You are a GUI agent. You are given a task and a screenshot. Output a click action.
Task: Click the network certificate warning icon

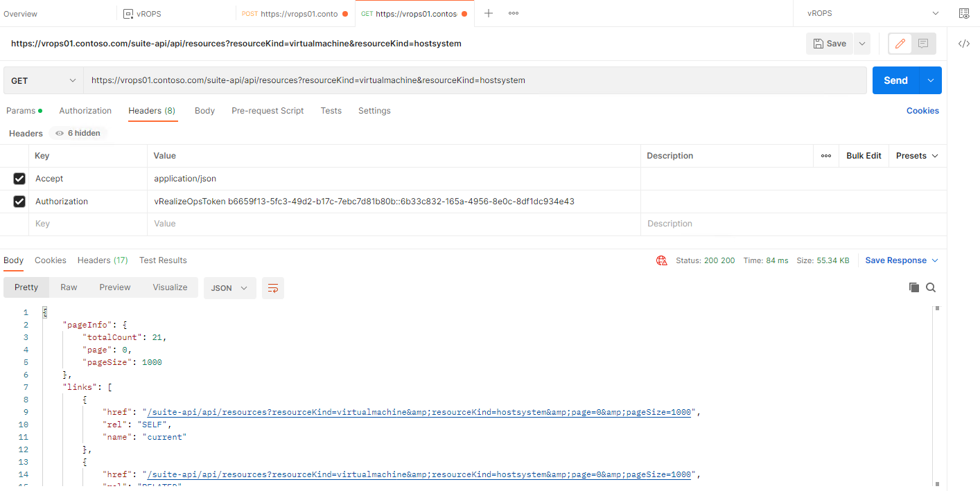pos(662,260)
